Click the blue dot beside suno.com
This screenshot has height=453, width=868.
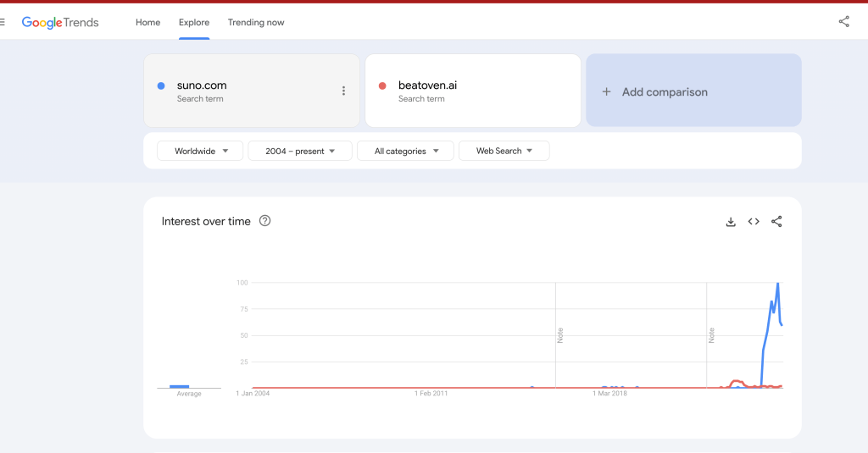tap(161, 86)
